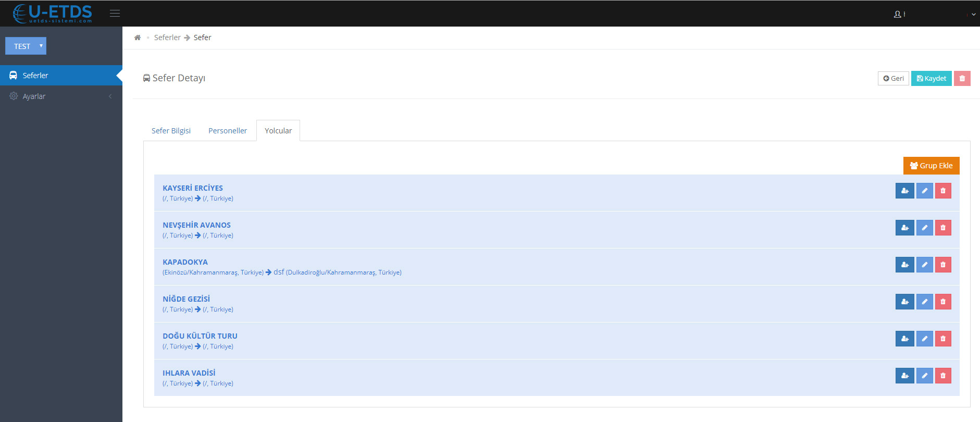Edit the IHLARA VADİSİ group
Image resolution: width=980 pixels, height=422 pixels.
pos(924,376)
